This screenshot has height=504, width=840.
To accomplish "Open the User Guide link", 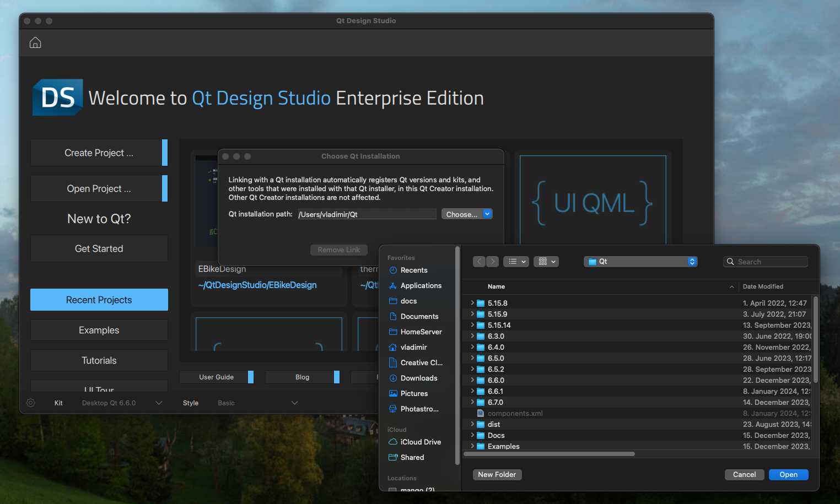I will pyautogui.click(x=217, y=377).
